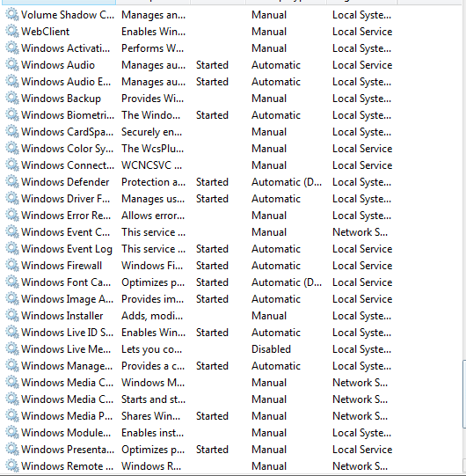
Task: Click Local Syste... log on of Windows Backup
Action: point(361,99)
